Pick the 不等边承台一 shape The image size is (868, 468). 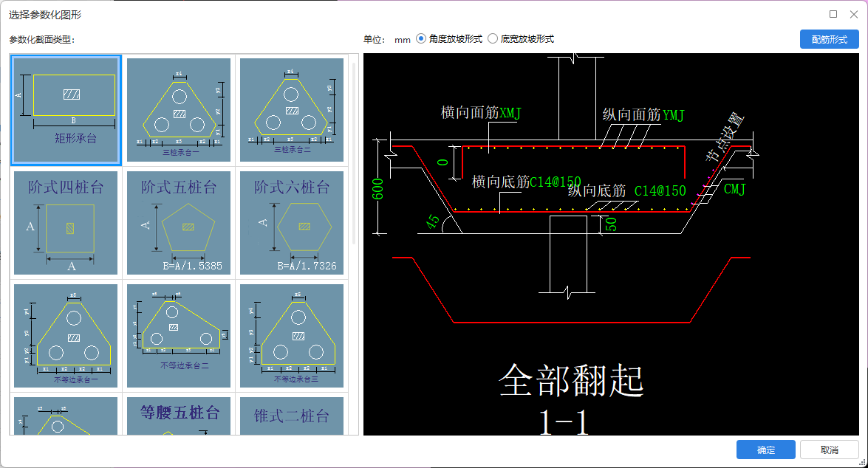(x=66, y=336)
